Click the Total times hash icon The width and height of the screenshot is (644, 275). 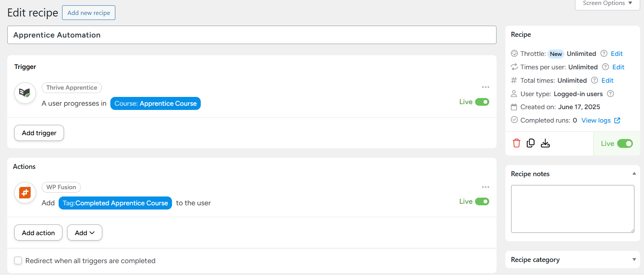[x=514, y=80]
